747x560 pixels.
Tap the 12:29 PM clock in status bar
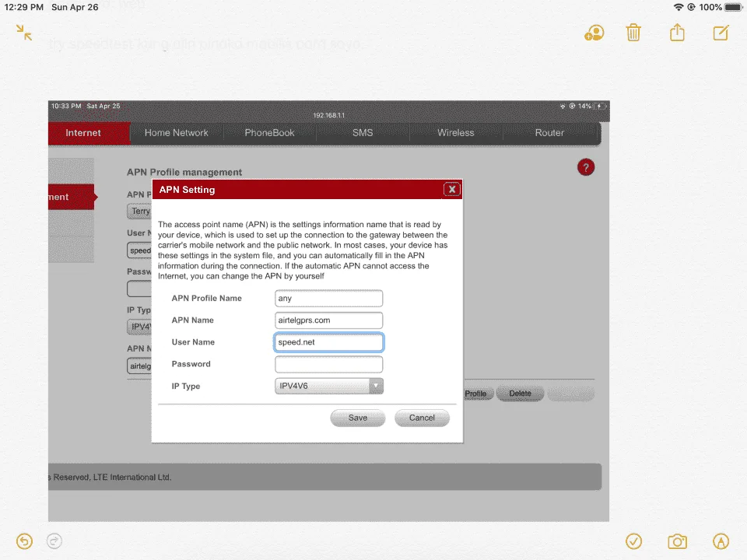(24, 7)
